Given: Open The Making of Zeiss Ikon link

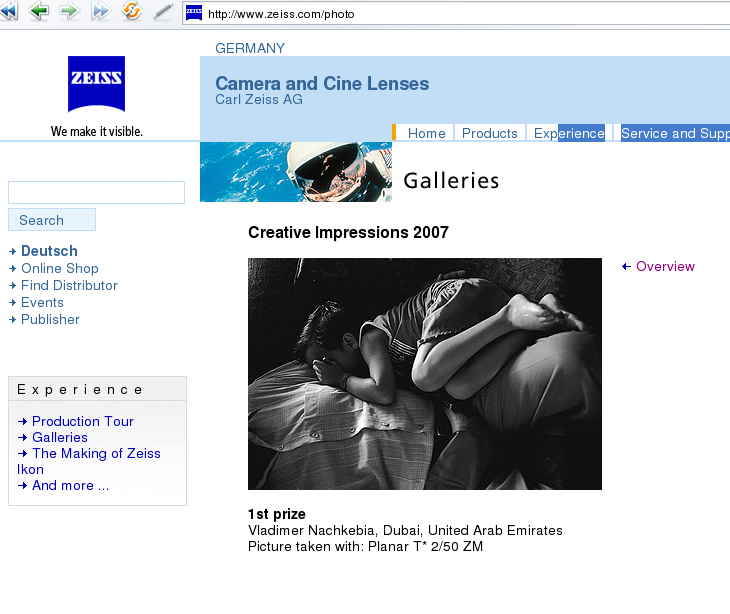Looking at the screenshot, I should click(89, 461).
